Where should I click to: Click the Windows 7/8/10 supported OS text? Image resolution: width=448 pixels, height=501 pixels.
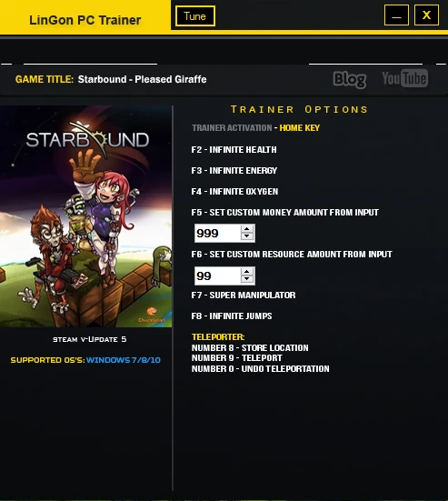(x=124, y=360)
